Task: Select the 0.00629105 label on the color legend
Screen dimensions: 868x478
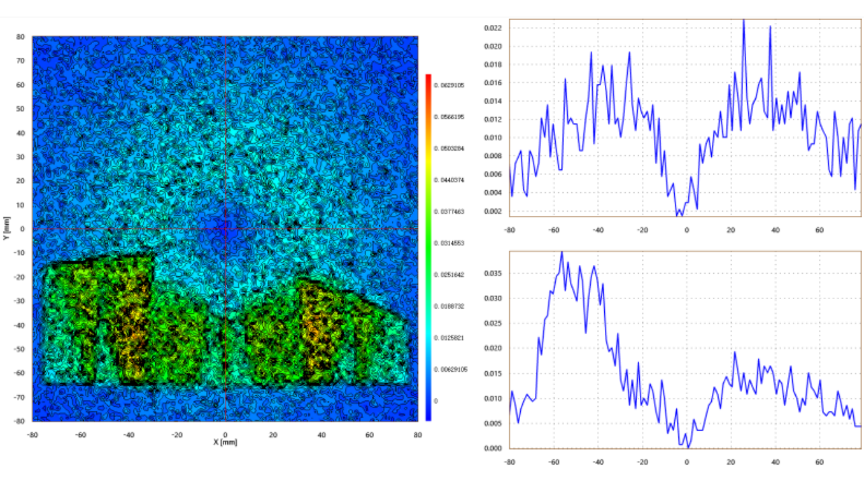Action: [x=451, y=369]
